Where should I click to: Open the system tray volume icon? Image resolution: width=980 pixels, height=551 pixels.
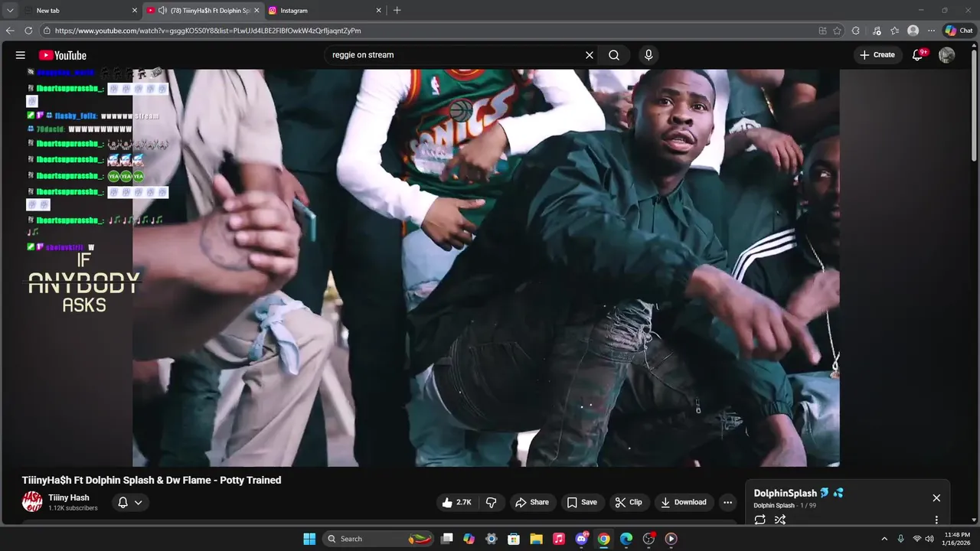(x=929, y=539)
